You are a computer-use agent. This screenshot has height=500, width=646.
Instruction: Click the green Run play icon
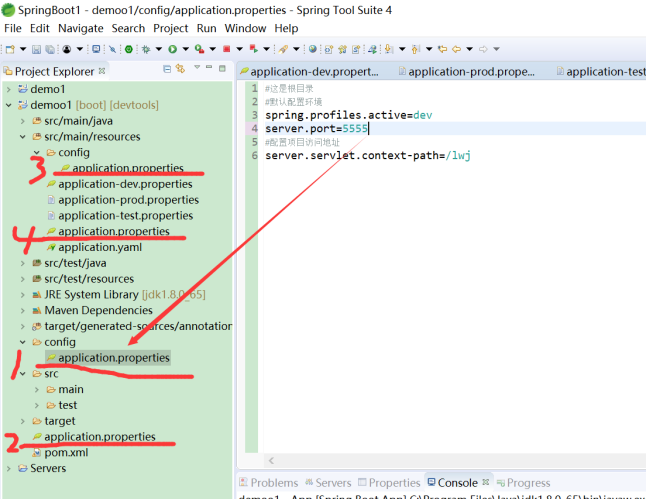(x=172, y=49)
